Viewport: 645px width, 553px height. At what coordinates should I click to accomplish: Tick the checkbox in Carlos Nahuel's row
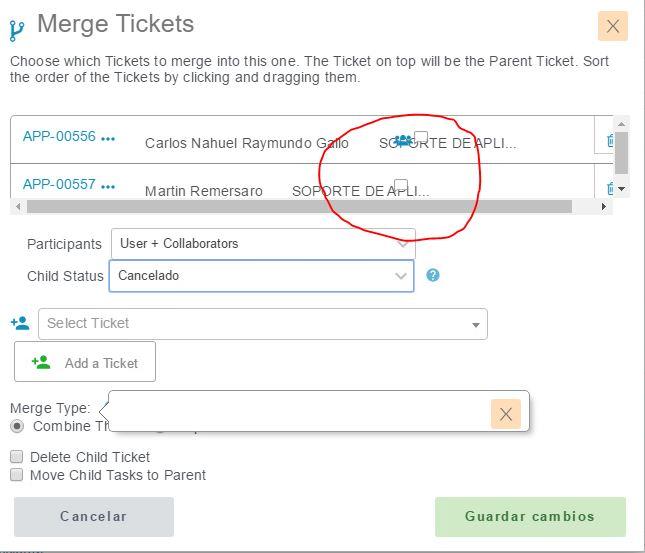click(421, 137)
